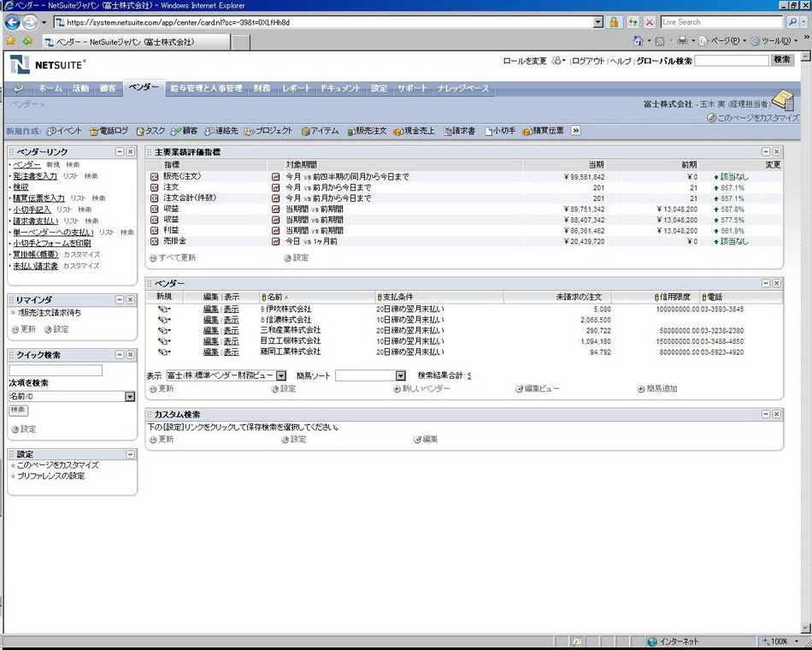This screenshot has height=650, width=812.
Task: Create a new 購買伝票 from the shortcut bar
Action: point(544,131)
